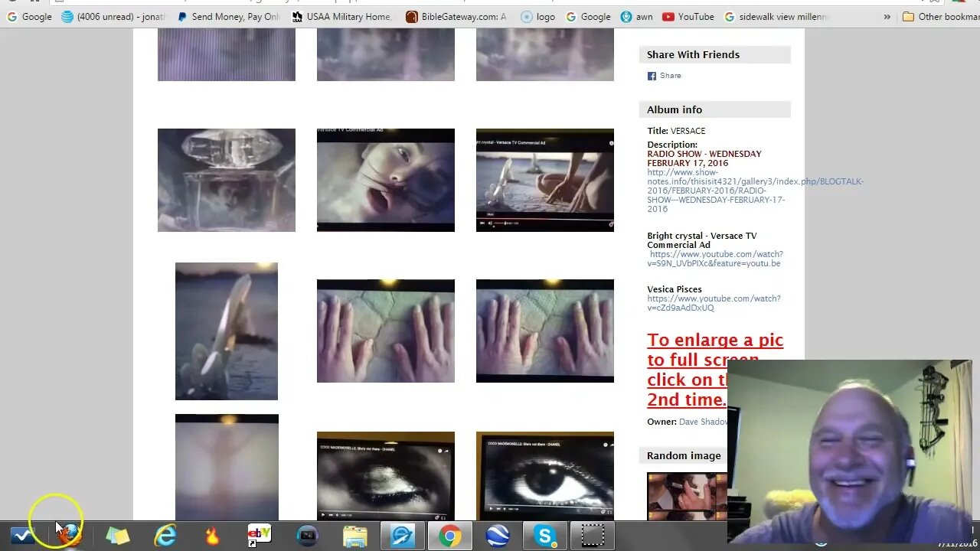Viewport: 980px width, 551px height.
Task: Open the sidewalk view millennium bookmark
Action: 776,17
